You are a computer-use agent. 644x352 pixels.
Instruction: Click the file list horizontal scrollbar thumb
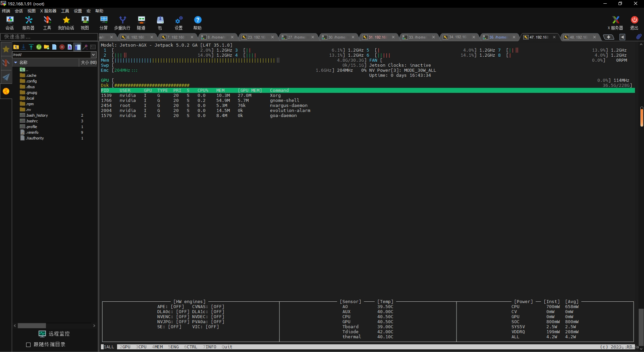[32, 326]
